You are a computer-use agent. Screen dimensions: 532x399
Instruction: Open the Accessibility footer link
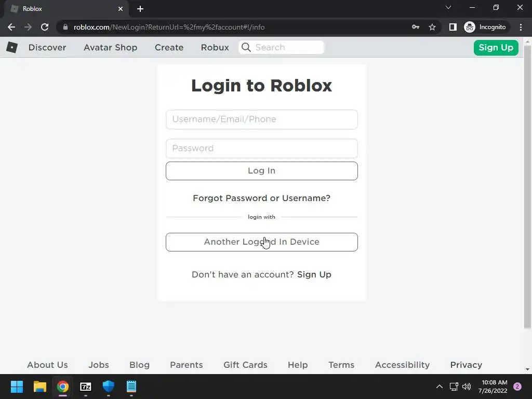coord(403,365)
